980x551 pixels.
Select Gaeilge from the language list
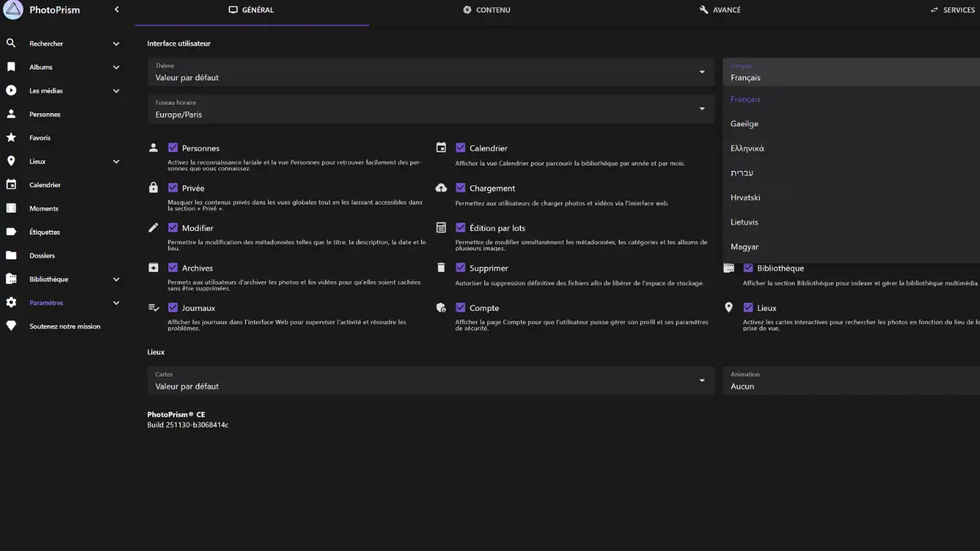pos(745,124)
